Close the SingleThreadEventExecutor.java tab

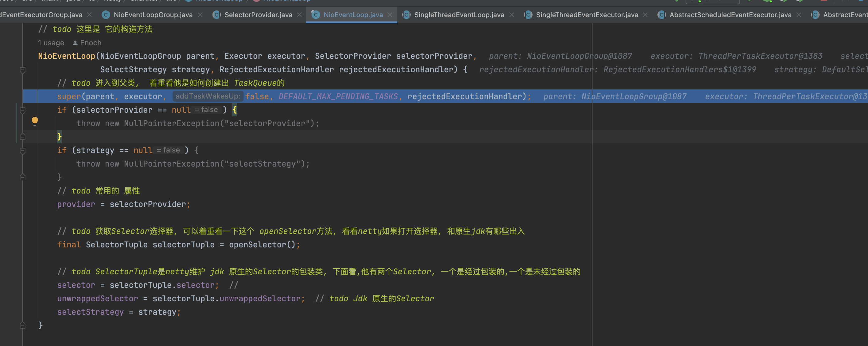click(x=645, y=15)
